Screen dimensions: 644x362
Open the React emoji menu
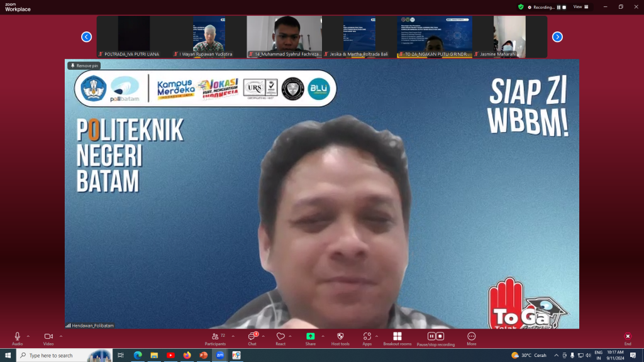point(280,337)
